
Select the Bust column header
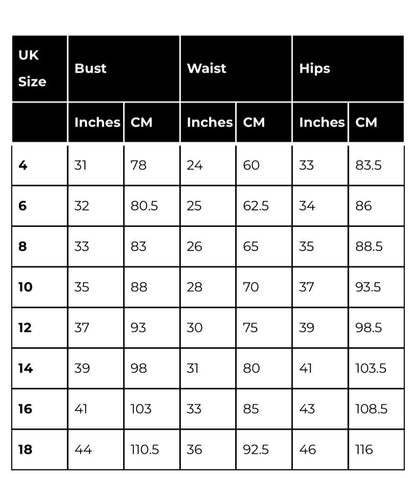click(x=124, y=69)
